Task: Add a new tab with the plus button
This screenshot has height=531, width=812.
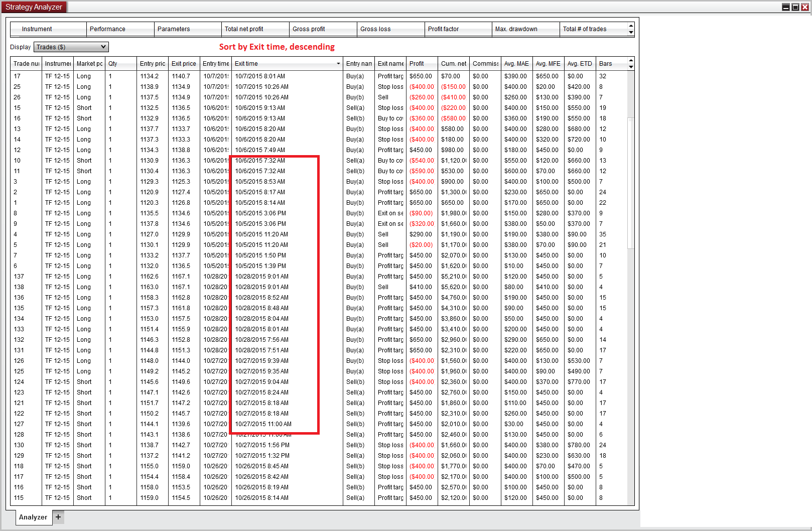Action: coord(58,517)
